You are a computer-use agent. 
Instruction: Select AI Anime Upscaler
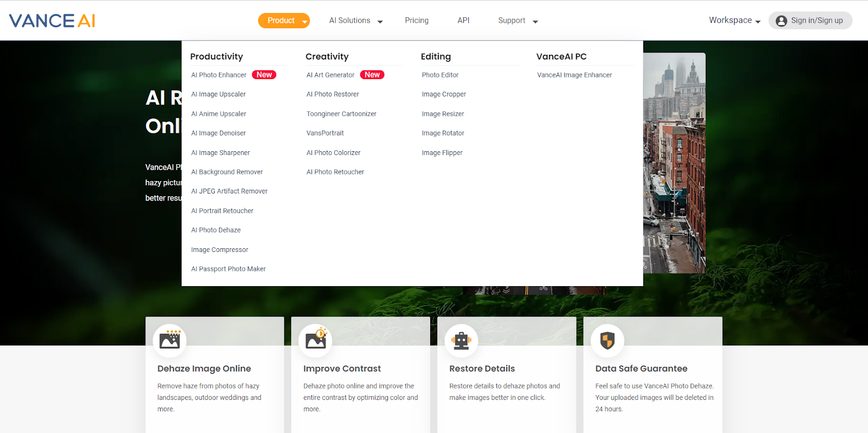pos(219,114)
